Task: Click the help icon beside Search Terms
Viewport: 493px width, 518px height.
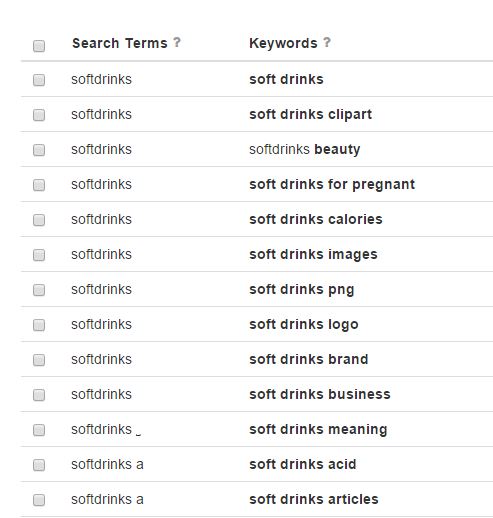Action: tap(177, 42)
